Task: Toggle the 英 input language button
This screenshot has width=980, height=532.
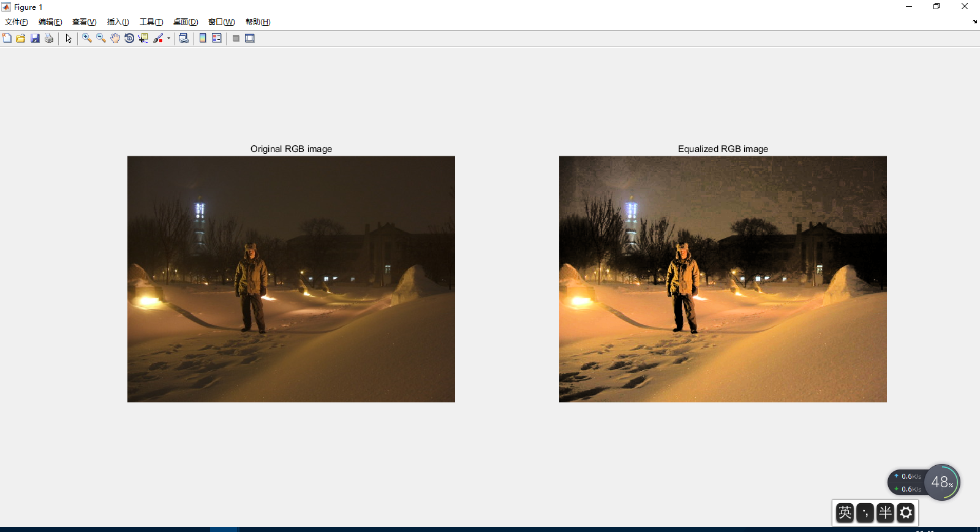Action: (x=845, y=512)
